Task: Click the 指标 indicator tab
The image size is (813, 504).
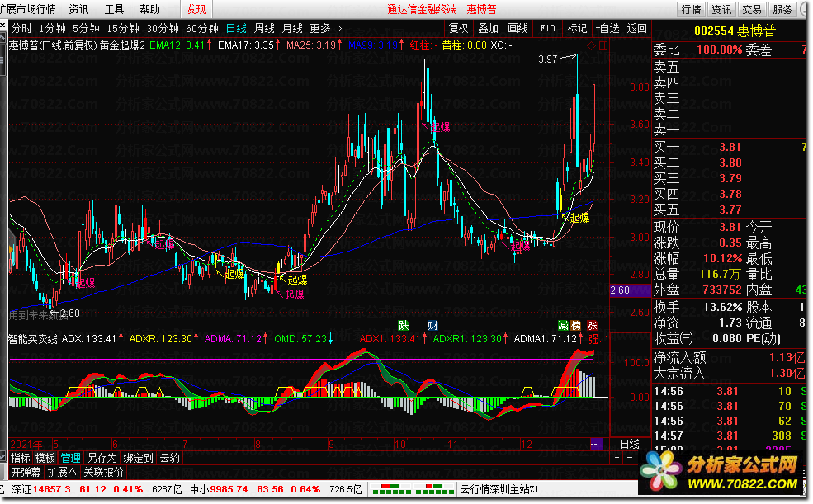Action: [20, 458]
